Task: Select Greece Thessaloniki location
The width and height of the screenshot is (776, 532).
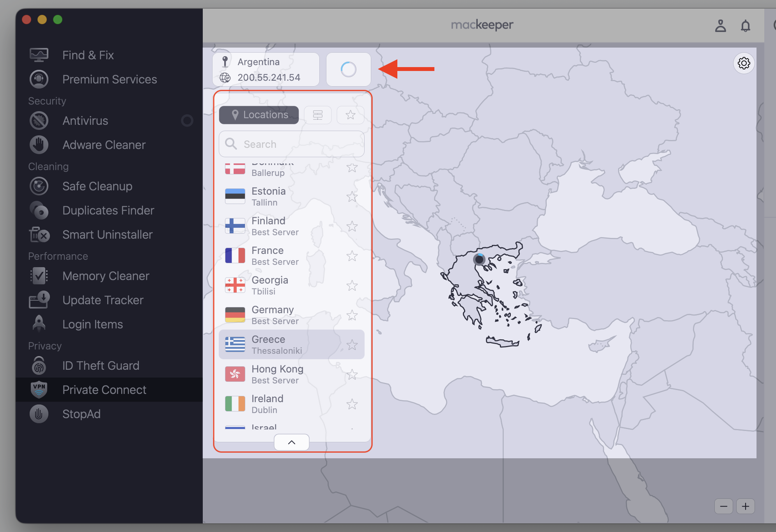Action: [x=292, y=345]
